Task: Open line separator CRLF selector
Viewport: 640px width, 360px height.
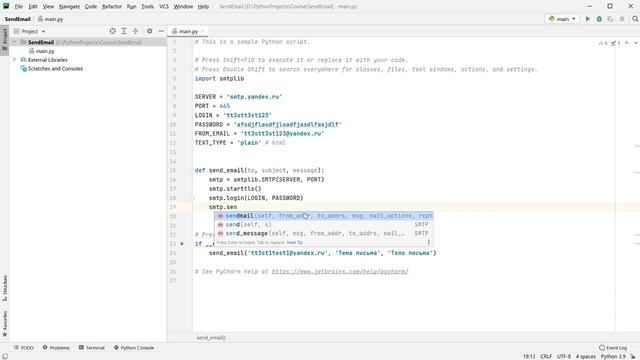Action: pos(546,356)
